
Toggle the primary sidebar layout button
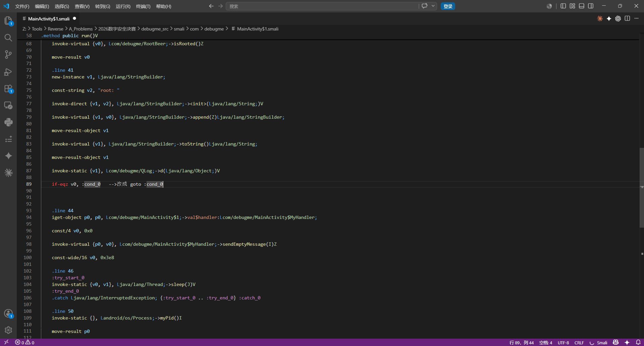tap(563, 6)
